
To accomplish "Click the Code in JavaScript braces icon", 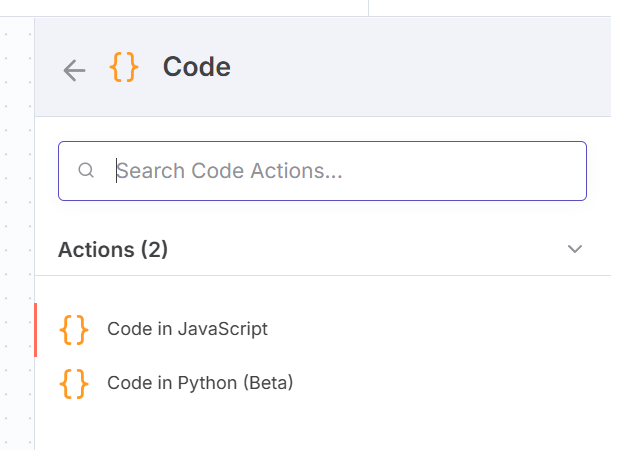I will [74, 329].
